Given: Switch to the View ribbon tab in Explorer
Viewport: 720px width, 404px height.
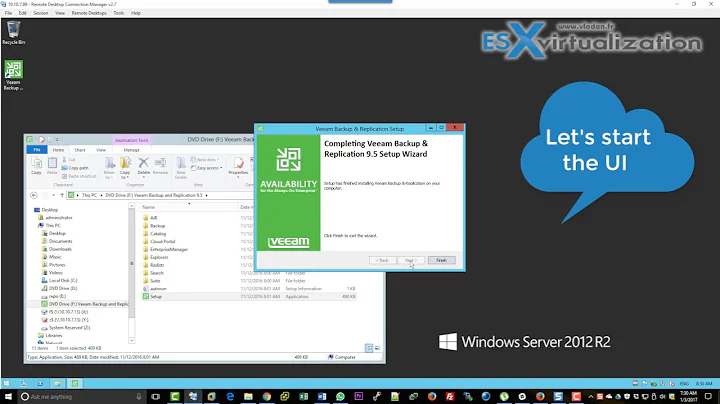Looking at the screenshot, I should coord(101,150).
